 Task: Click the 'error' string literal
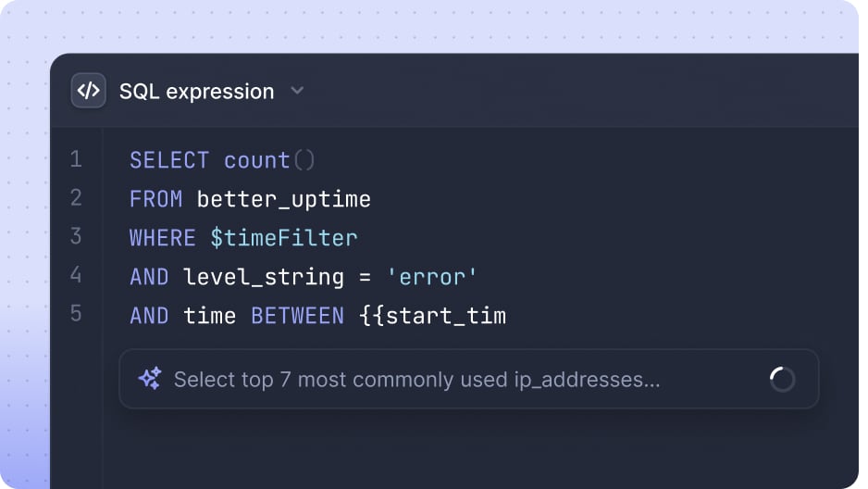[x=432, y=277]
